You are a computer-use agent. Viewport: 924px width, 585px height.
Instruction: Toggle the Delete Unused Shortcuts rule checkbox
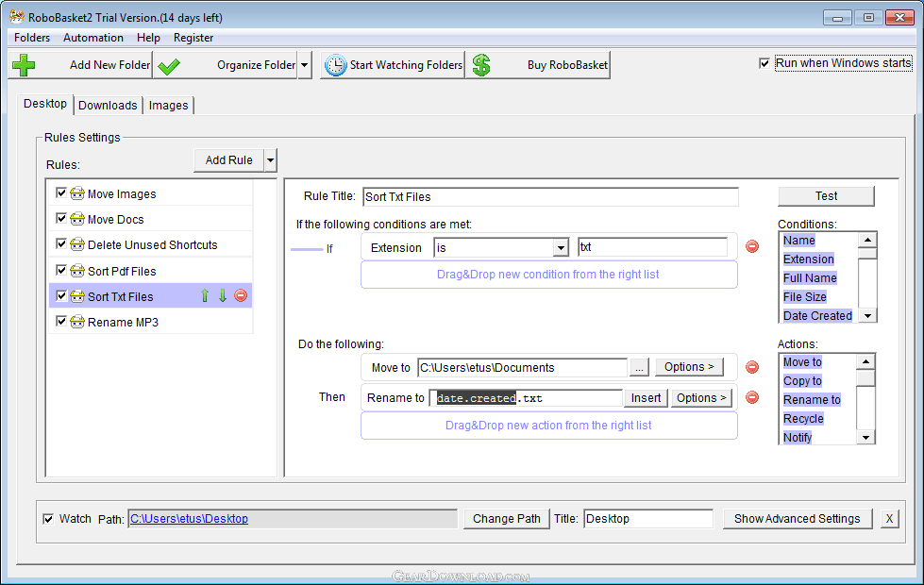(60, 243)
